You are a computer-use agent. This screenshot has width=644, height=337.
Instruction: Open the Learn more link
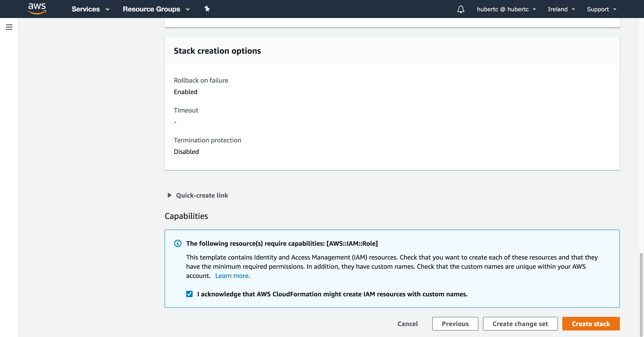tap(232, 276)
